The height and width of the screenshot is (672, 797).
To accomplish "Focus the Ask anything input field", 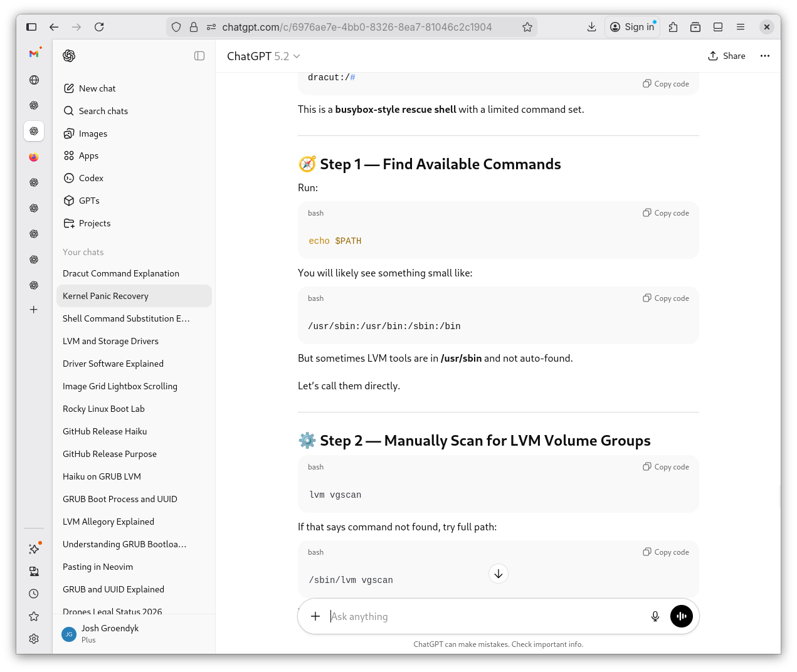I will point(483,616).
